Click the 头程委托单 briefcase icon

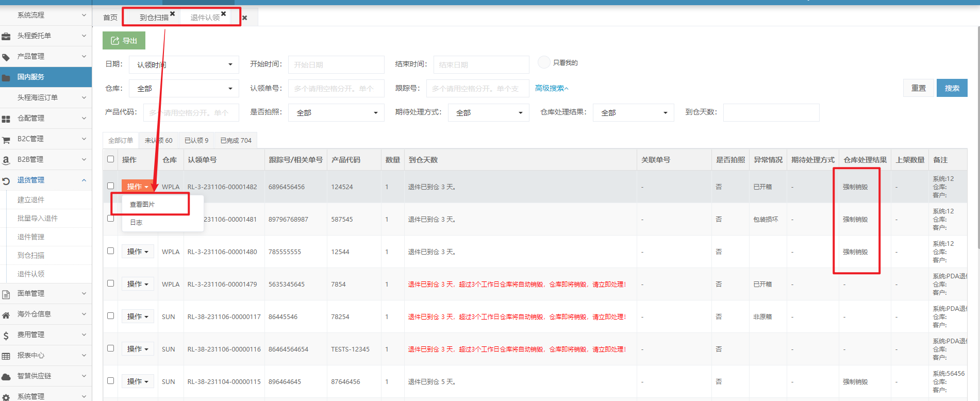pyautogui.click(x=6, y=36)
